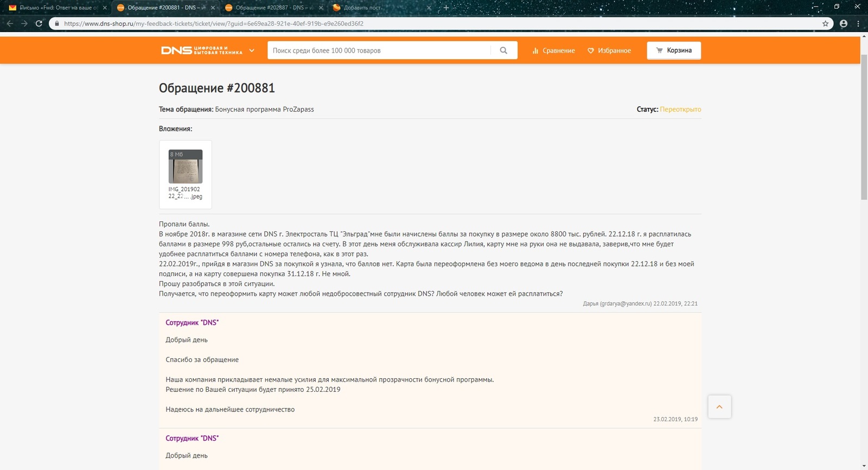Close the Gmail Письмо tab
This screenshot has width=868, height=470.
pos(105,8)
